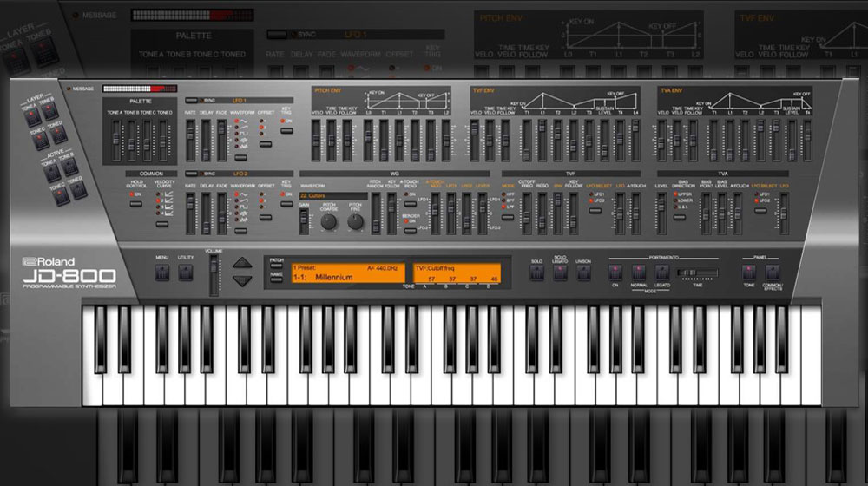Toggle the Active Tone A button
This screenshot has width=868, height=486.
coord(53,174)
